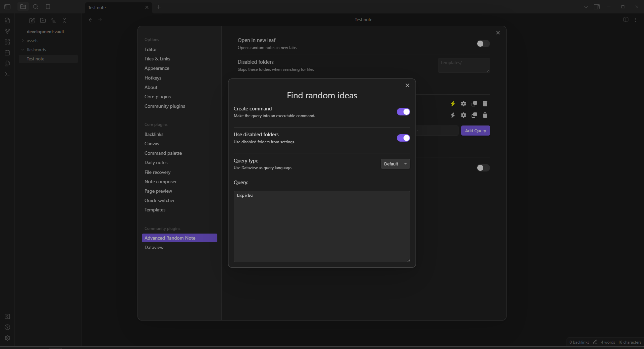Close the settings window
Screen dimensions: 644x349
pyautogui.click(x=498, y=33)
